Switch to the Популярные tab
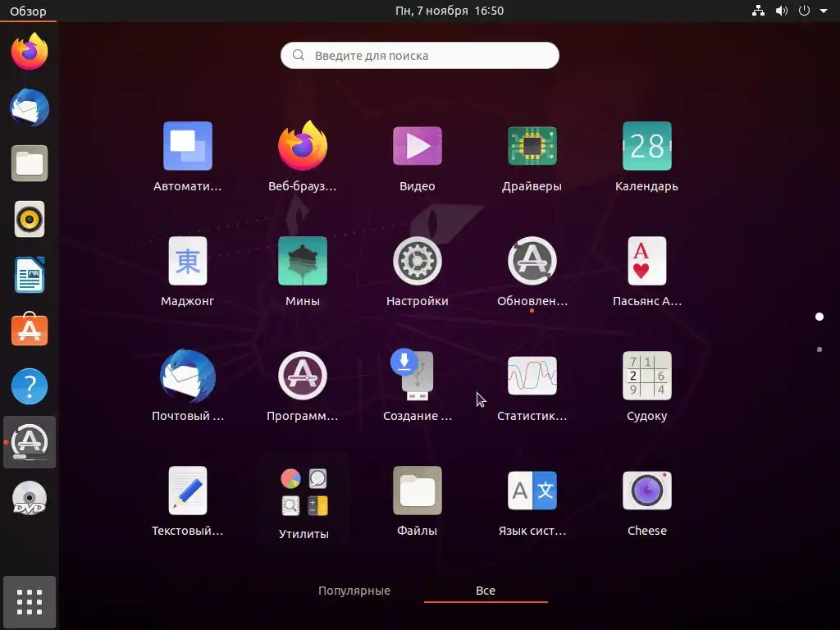The image size is (840, 630). (x=354, y=591)
